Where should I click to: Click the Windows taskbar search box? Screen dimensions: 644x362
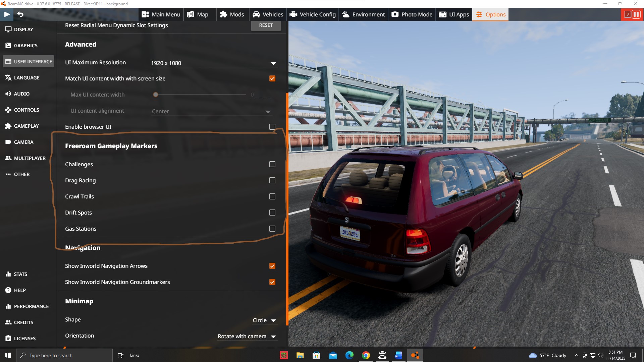tap(64, 355)
